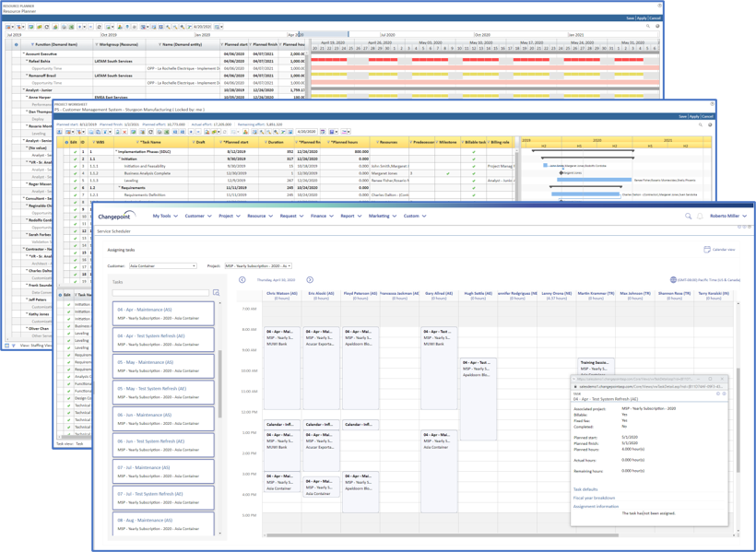Open the Customer dropdown showing Asia Container
This screenshot has width=756, height=552.
162,266
